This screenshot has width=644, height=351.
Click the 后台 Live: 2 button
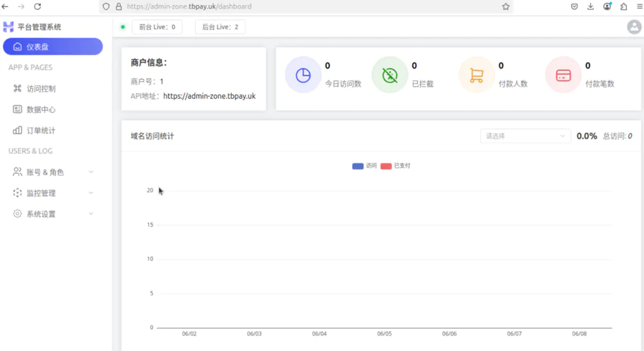point(220,27)
